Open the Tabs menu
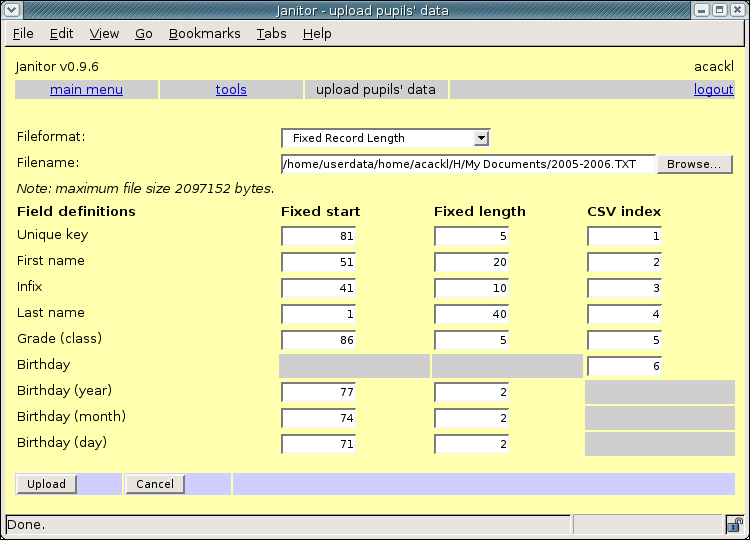750x540 pixels. [x=271, y=33]
